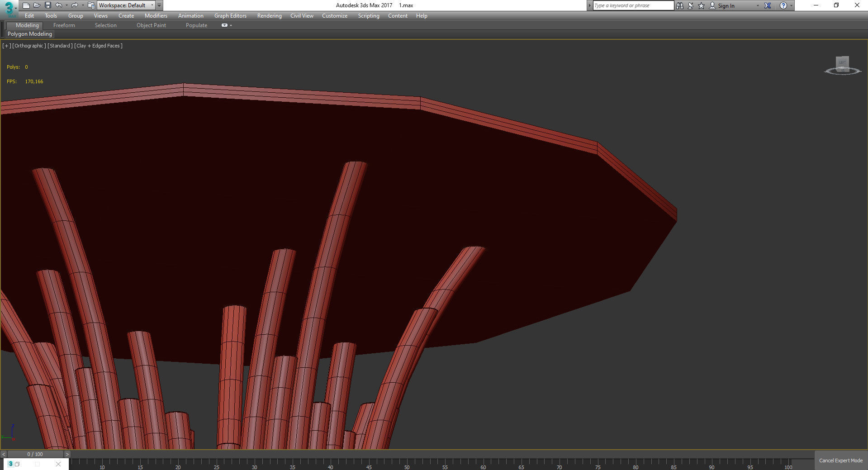Open the Graph Editors menu
The height and width of the screenshot is (470, 868).
coord(231,16)
